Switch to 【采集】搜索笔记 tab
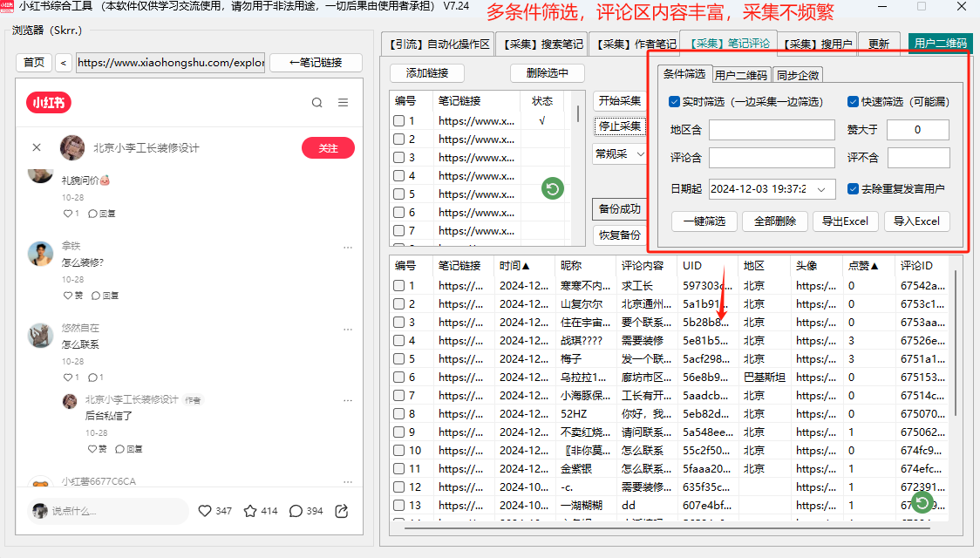 point(541,44)
